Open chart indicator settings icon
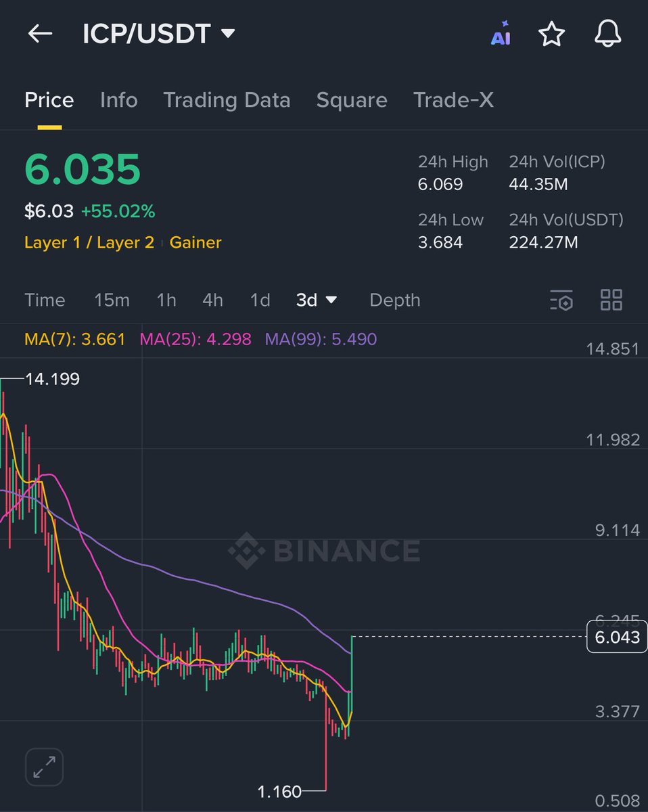The width and height of the screenshot is (648, 812). [561, 300]
